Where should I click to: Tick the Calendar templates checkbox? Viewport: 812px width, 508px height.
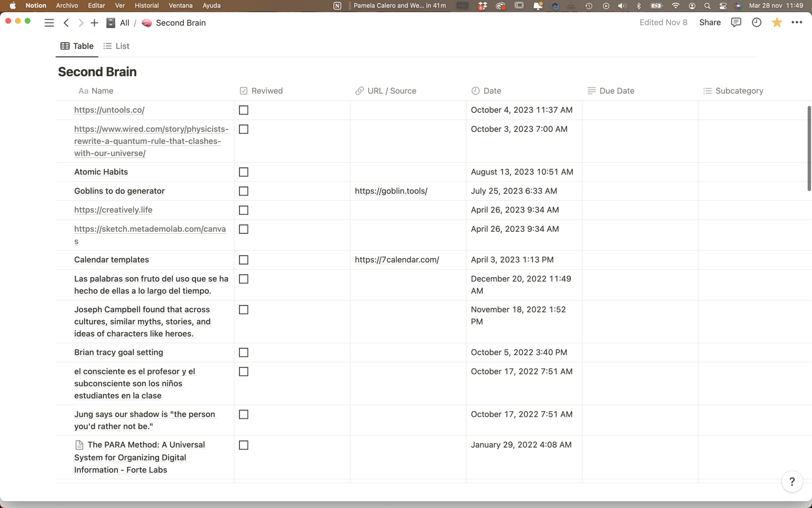click(x=244, y=260)
